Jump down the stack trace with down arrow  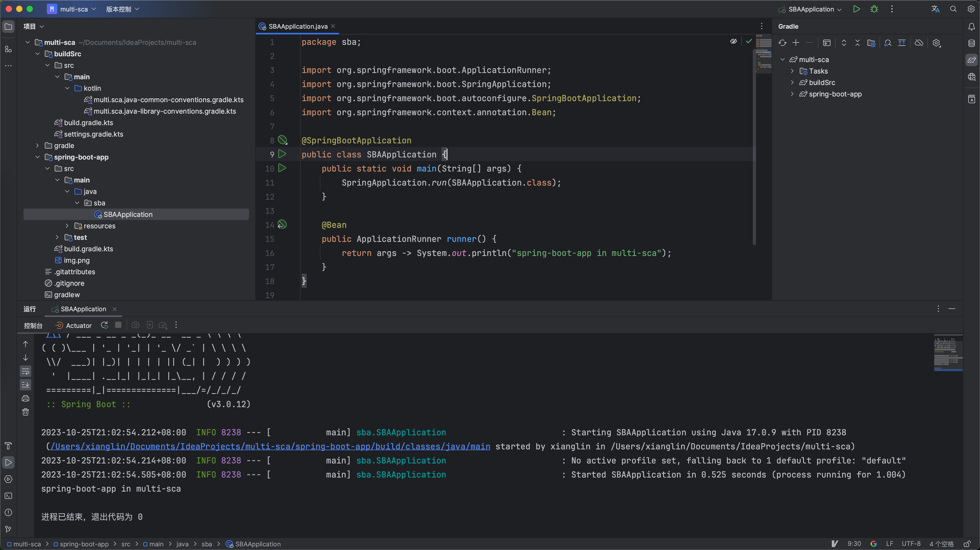(26, 358)
